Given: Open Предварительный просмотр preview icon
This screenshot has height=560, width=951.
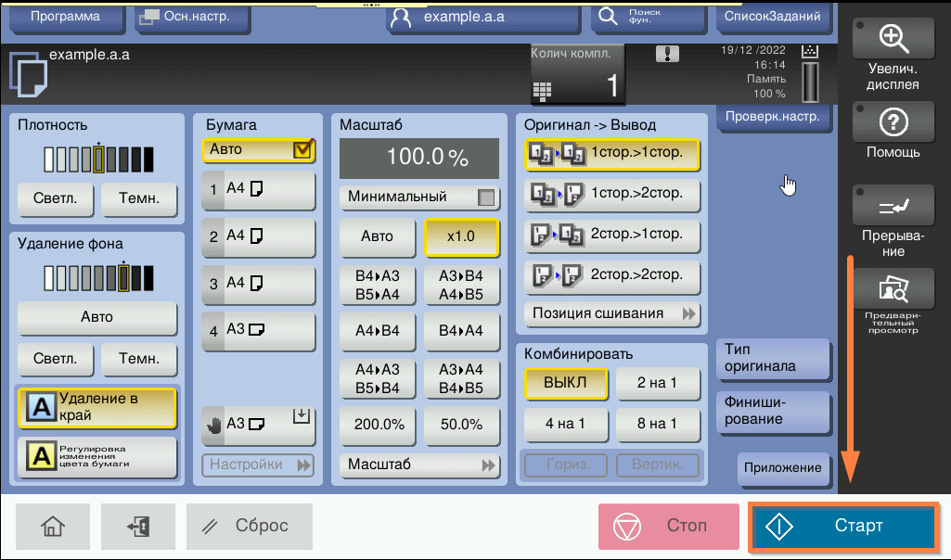Looking at the screenshot, I should pyautogui.click(x=893, y=291).
